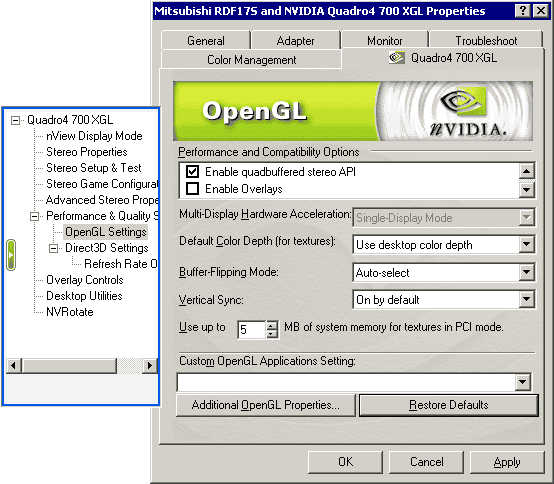Screen dimensions: 554x484
Task: Switch to the Troubleshoot tab
Action: pos(486,41)
